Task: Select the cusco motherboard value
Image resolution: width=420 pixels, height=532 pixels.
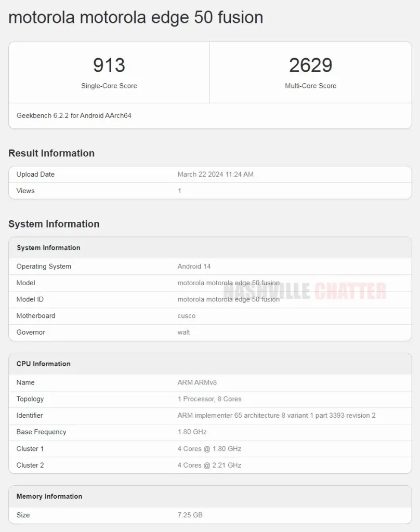Action: click(187, 316)
